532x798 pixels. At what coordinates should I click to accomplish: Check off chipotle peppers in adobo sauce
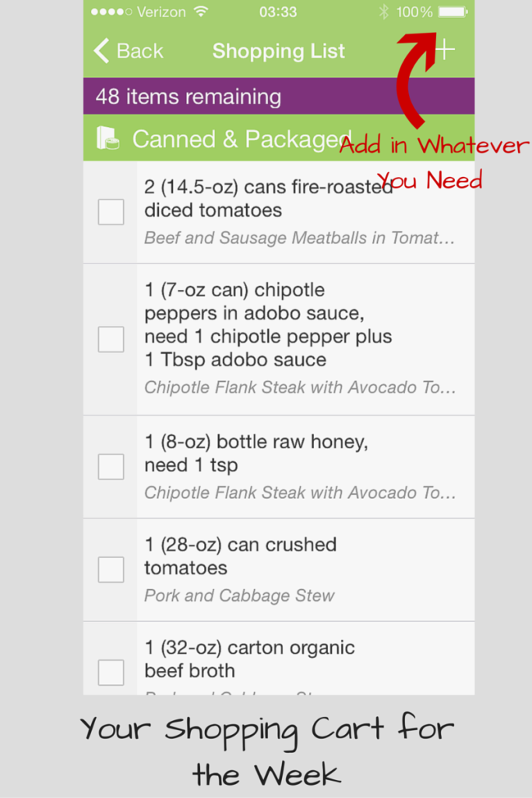(x=111, y=340)
